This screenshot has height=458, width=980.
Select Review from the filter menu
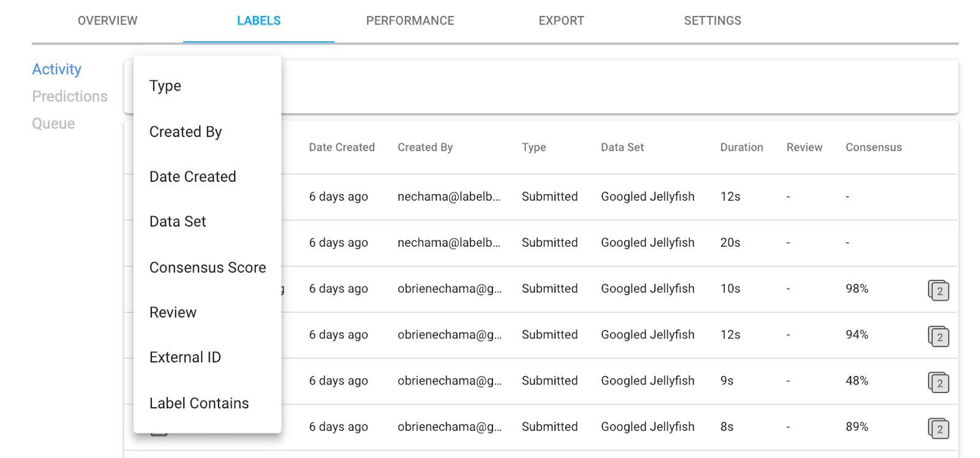173,312
